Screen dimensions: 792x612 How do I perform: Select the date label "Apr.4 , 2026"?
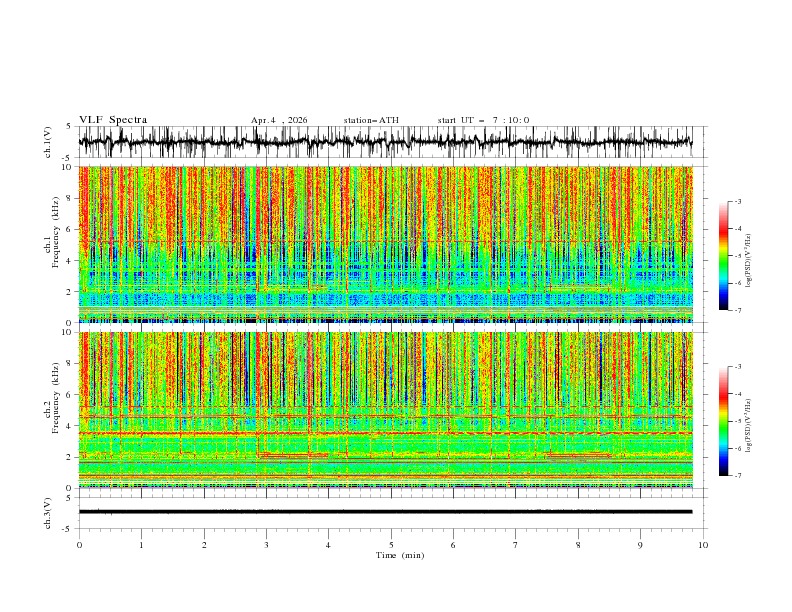click(x=279, y=120)
